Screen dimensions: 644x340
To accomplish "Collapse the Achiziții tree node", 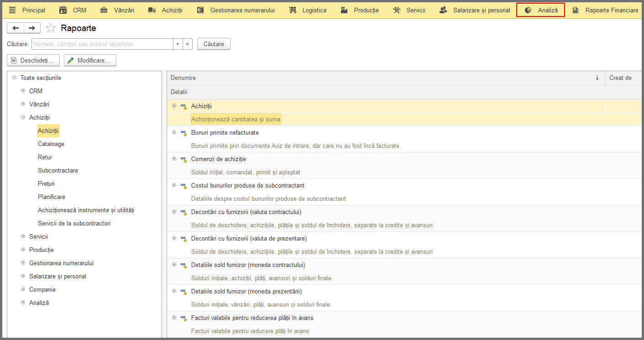I will [23, 117].
